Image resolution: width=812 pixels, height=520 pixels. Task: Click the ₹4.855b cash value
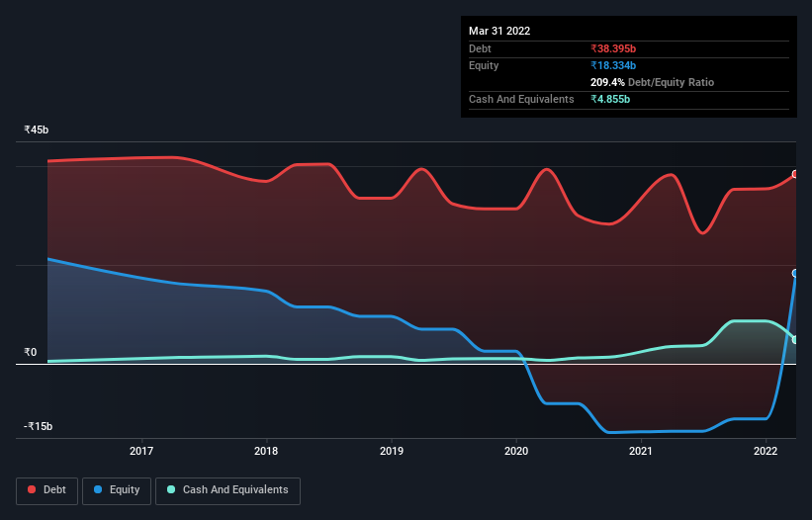(610, 99)
